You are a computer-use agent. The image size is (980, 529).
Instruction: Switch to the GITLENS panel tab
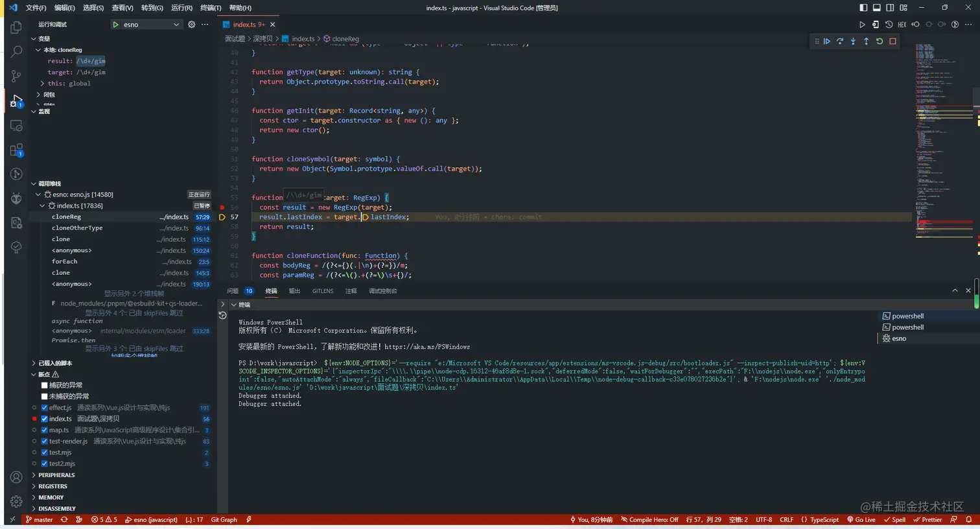point(323,291)
